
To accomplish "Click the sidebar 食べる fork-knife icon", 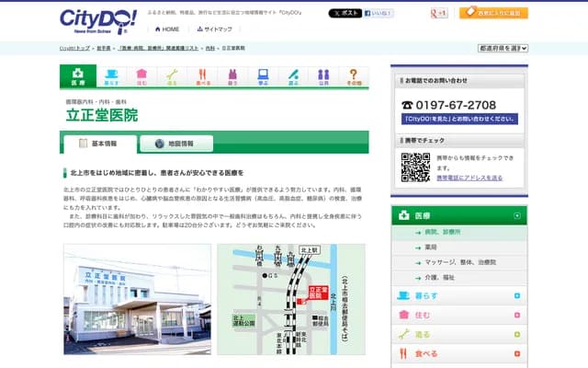I will [x=403, y=353].
